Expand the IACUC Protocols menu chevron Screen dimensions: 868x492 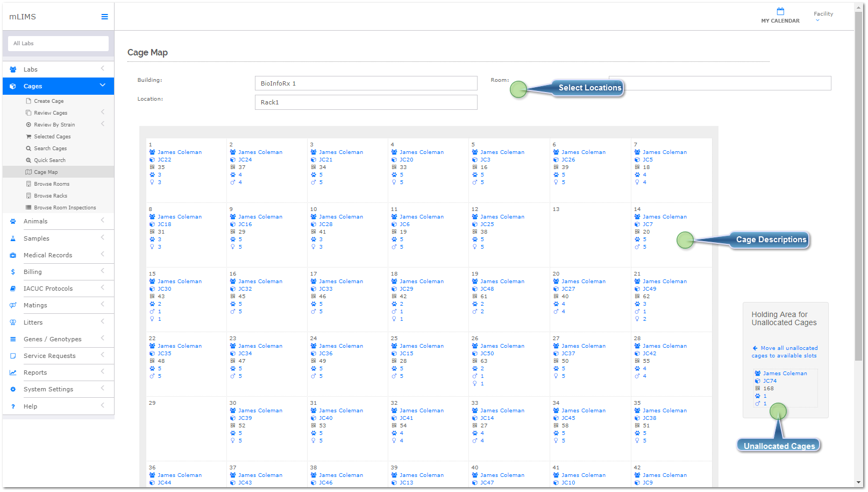point(103,287)
